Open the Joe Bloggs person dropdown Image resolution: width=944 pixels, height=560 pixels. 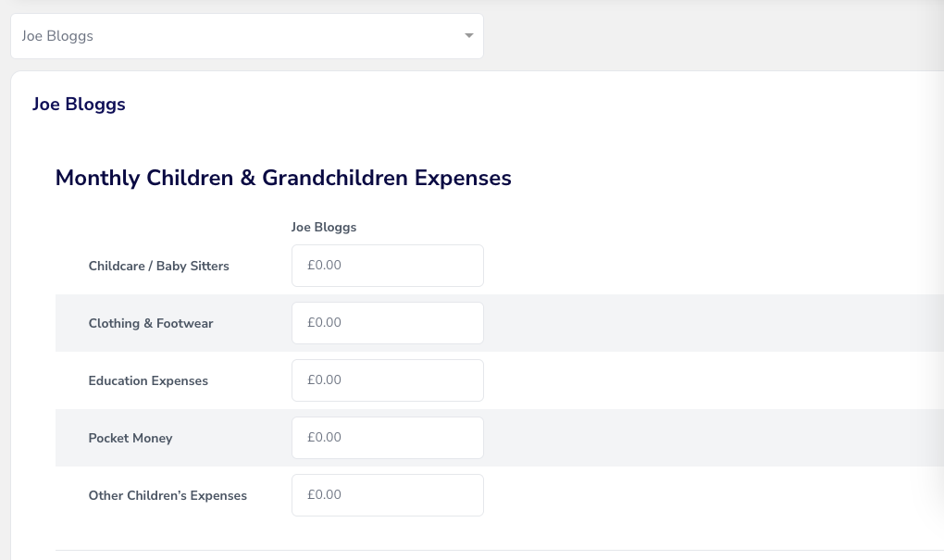coord(247,36)
